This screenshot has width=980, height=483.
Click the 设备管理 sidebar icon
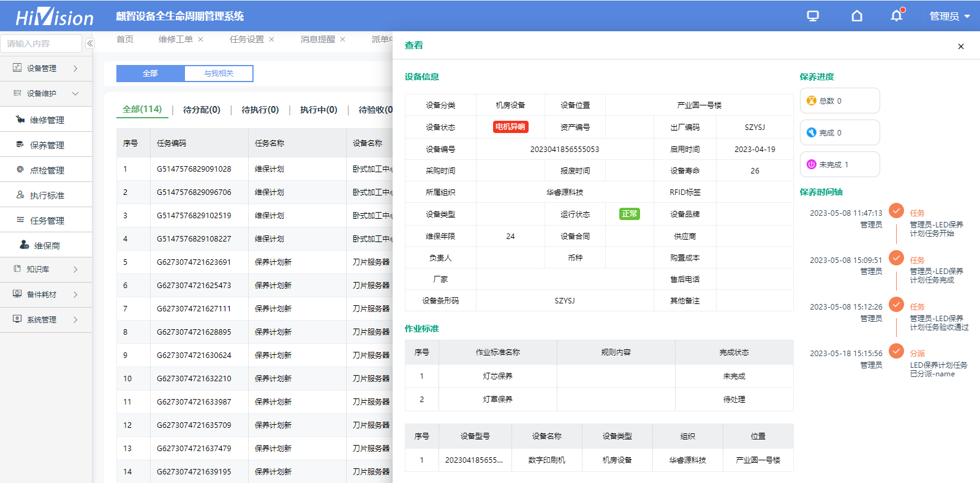coord(17,67)
